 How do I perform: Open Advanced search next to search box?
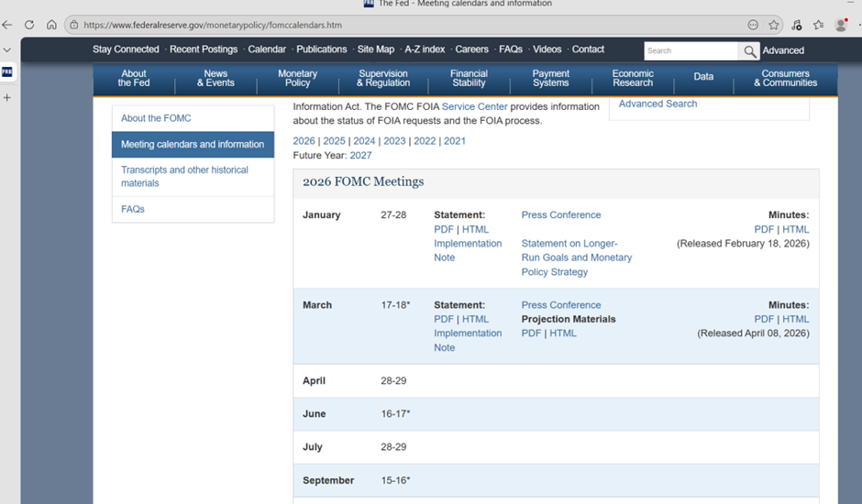(783, 50)
